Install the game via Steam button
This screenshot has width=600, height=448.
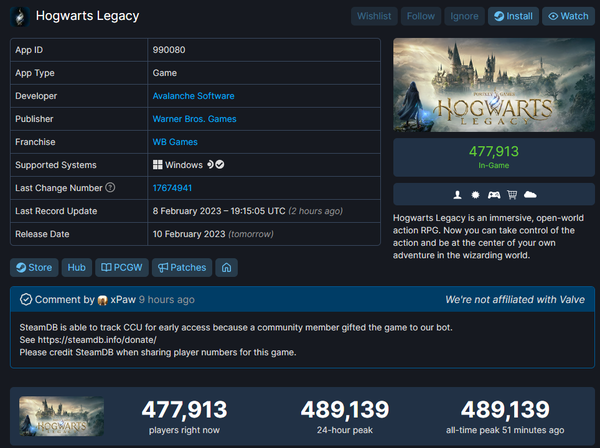pyautogui.click(x=513, y=16)
